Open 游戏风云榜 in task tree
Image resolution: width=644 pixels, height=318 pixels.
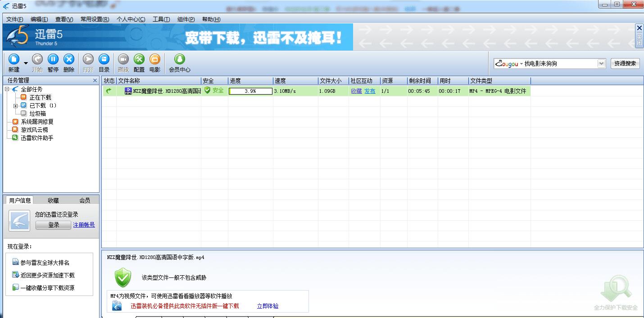(x=34, y=130)
